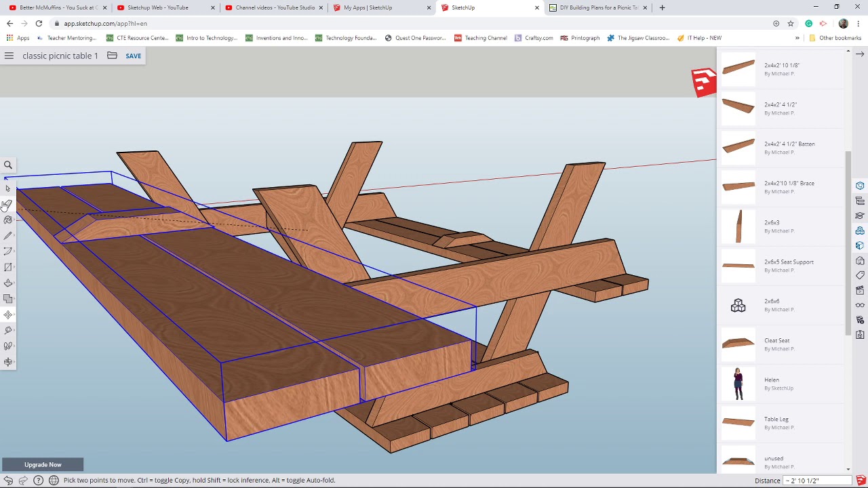
Task: Bookmark this page with the star
Action: [x=791, y=24]
